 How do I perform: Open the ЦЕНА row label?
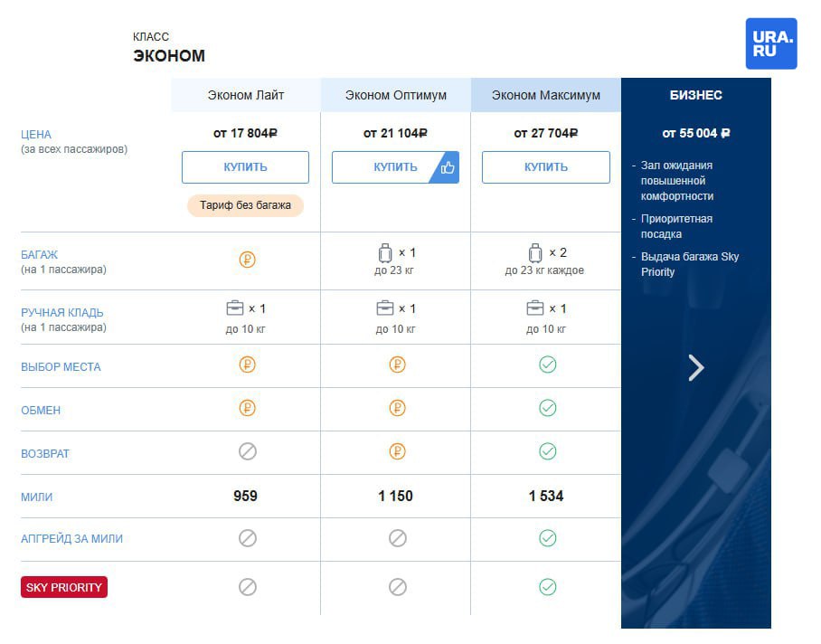tap(36, 135)
